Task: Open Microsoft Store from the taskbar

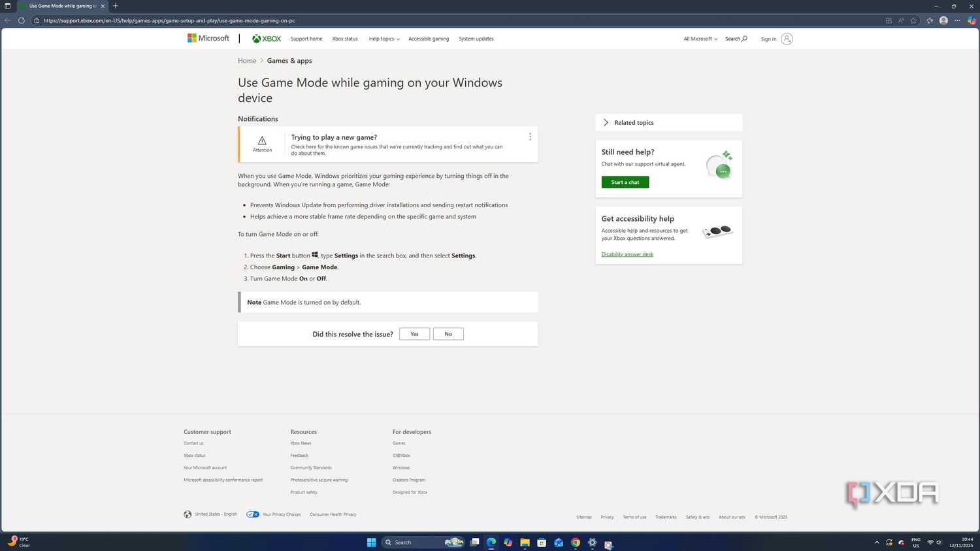Action: (542, 543)
